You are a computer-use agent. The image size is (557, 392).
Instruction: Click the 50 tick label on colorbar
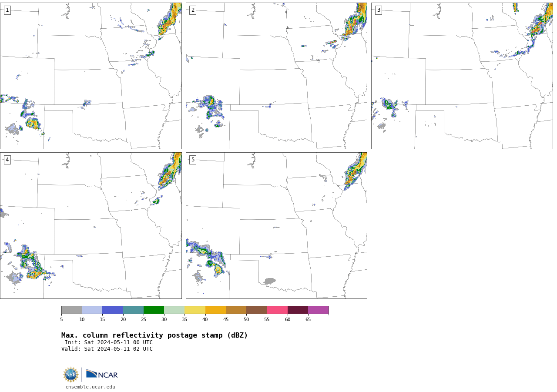[x=246, y=320]
